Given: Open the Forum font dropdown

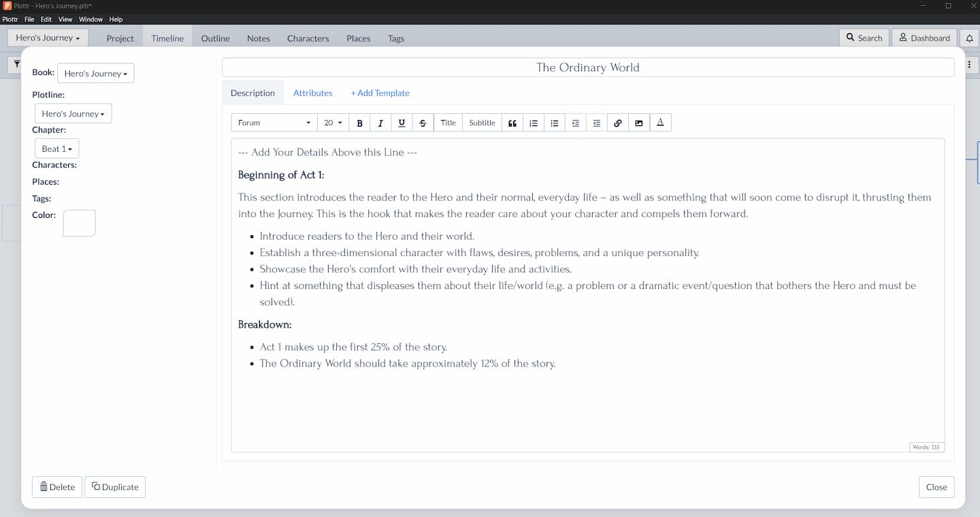Looking at the screenshot, I should pyautogui.click(x=274, y=123).
